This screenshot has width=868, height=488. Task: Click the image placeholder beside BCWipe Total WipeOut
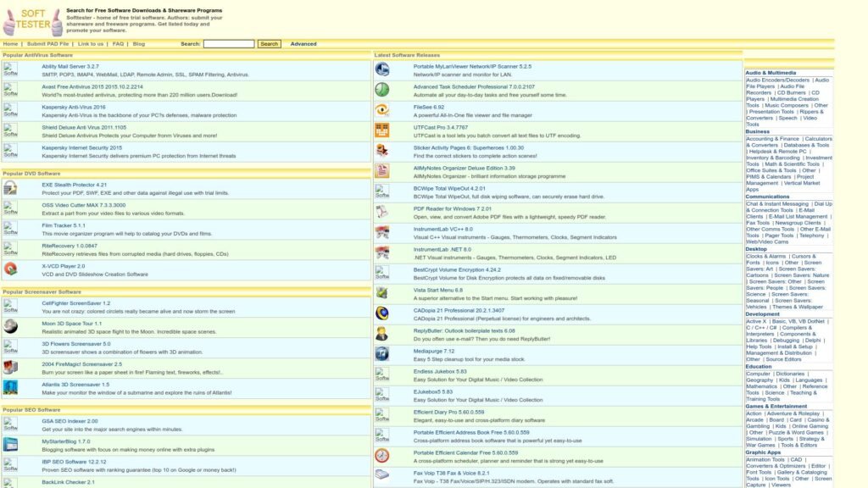[x=382, y=191]
